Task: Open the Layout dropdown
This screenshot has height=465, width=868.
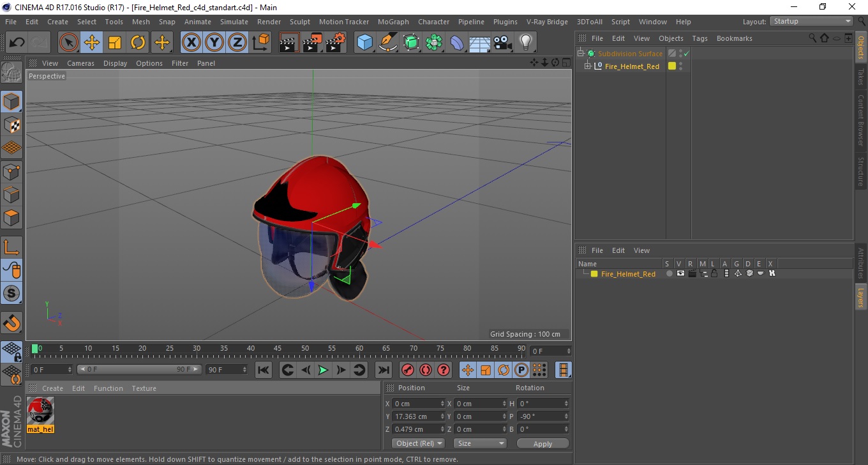Action: [811, 21]
